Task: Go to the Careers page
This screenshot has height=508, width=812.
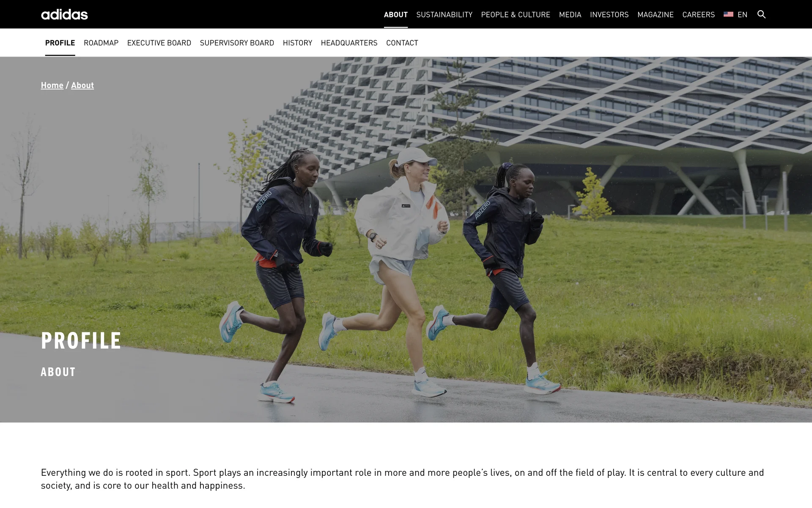Action: tap(698, 14)
